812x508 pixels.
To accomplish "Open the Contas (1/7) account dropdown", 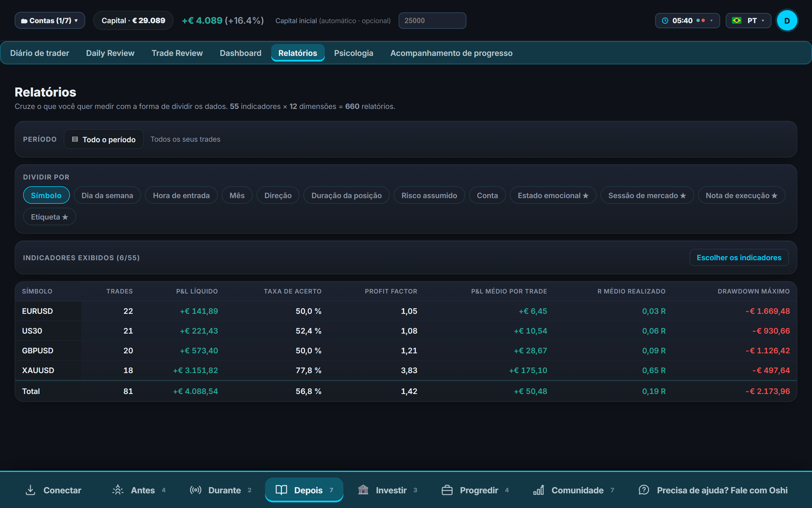I will tap(50, 20).
